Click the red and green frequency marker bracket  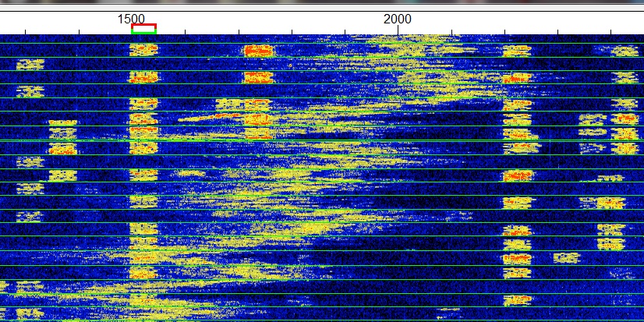point(143,29)
